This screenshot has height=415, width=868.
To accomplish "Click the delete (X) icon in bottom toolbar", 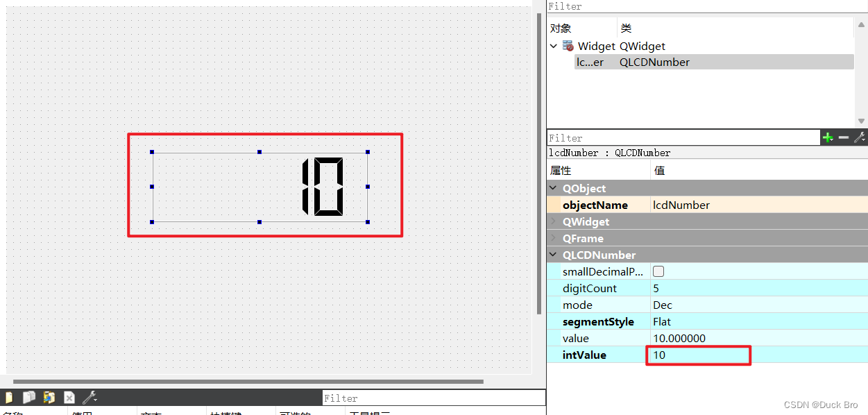I will point(69,397).
